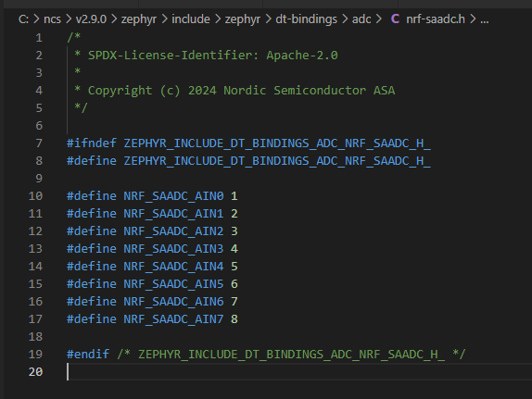Click the value 5 of NRF_SAADC_AIN4

[x=234, y=267]
